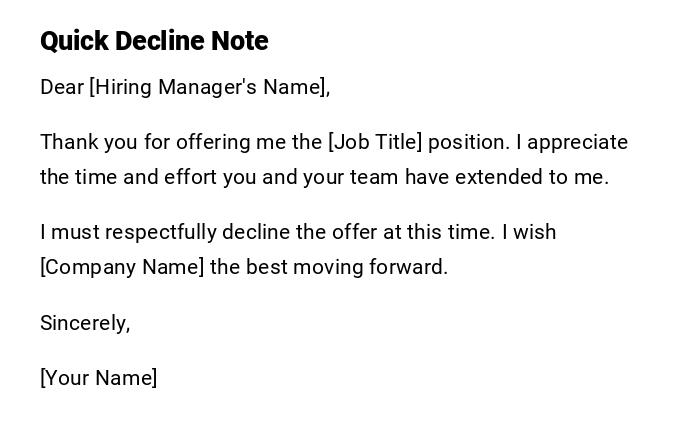
Task: Click the [Your Name] signature placeholder
Action: 98,378
